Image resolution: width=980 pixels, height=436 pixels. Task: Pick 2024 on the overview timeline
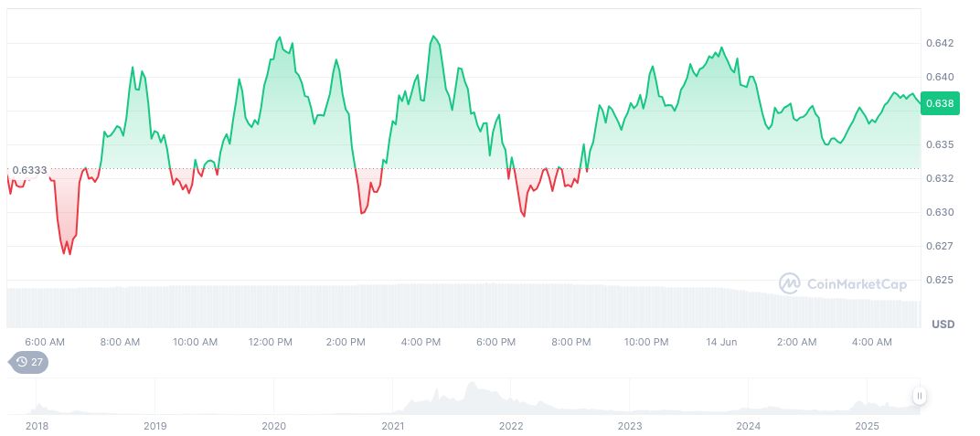click(x=748, y=426)
